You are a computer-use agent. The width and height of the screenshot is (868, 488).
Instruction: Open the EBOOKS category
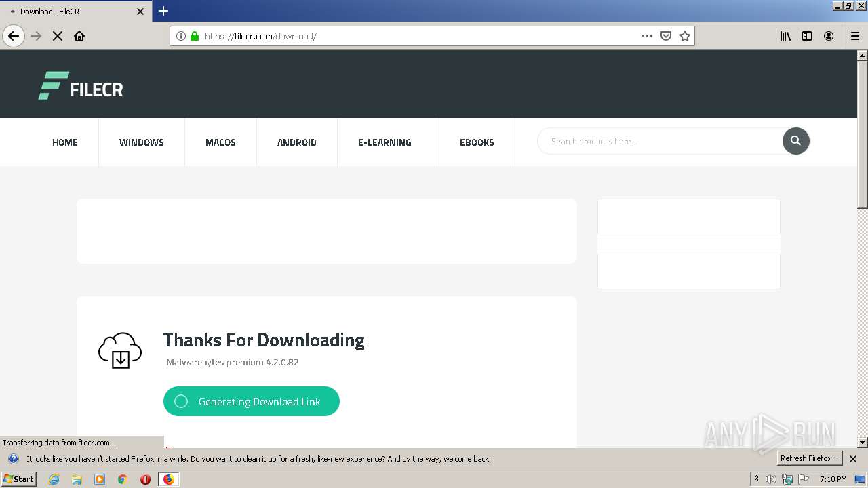tap(477, 142)
